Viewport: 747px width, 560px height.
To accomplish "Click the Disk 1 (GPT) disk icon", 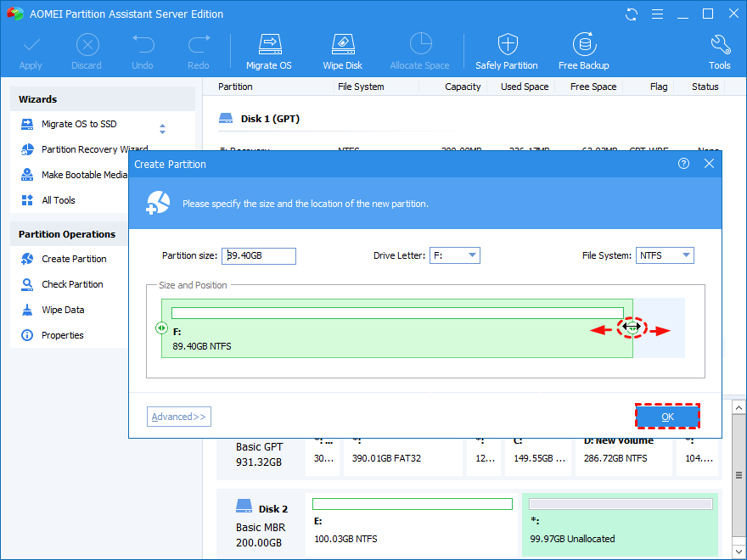I will tap(225, 118).
